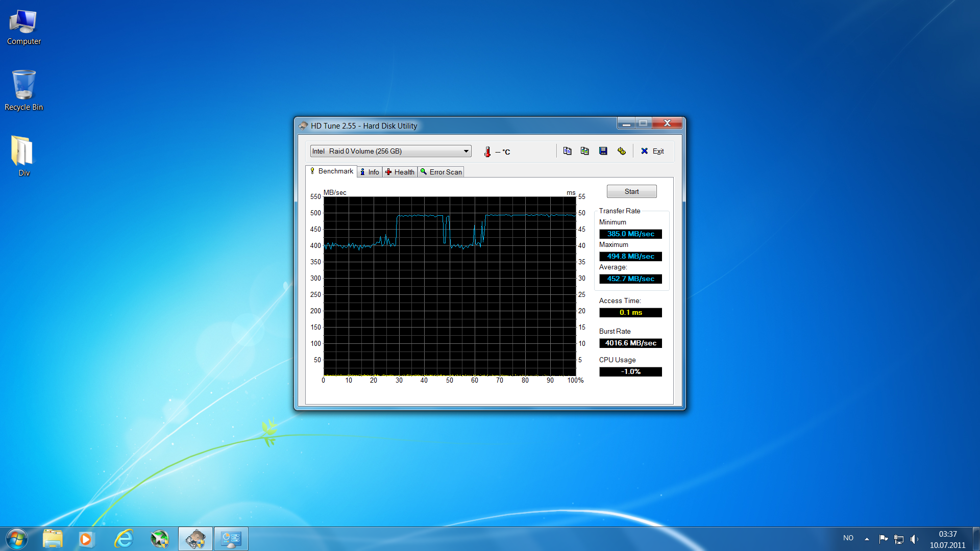
Task: Open Action Center flag icon
Action: tap(883, 539)
